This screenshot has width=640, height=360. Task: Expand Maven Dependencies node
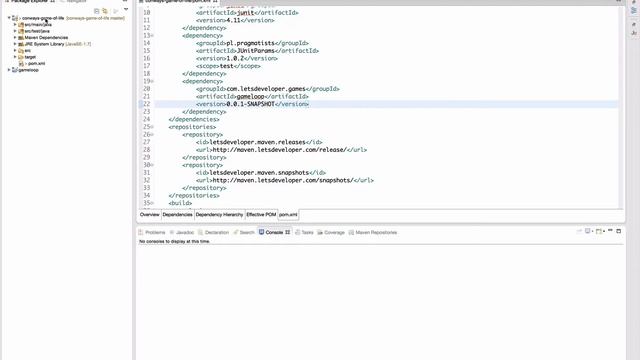click(15, 38)
